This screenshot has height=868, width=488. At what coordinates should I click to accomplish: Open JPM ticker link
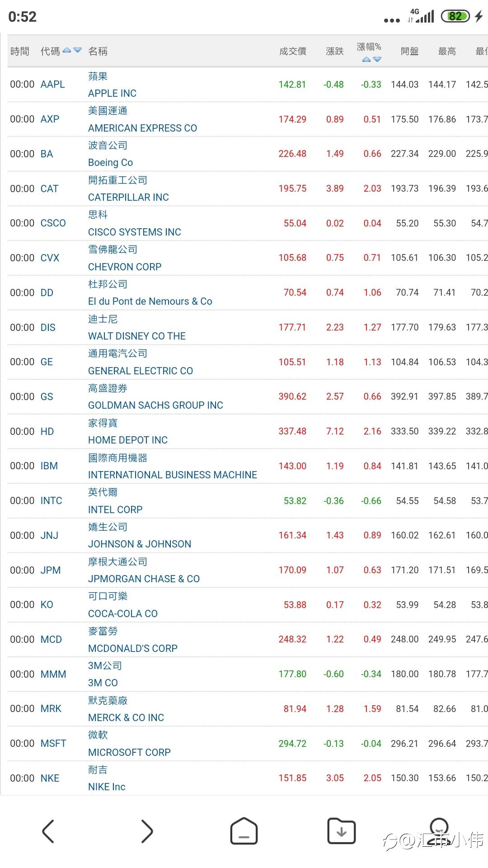[50, 571]
